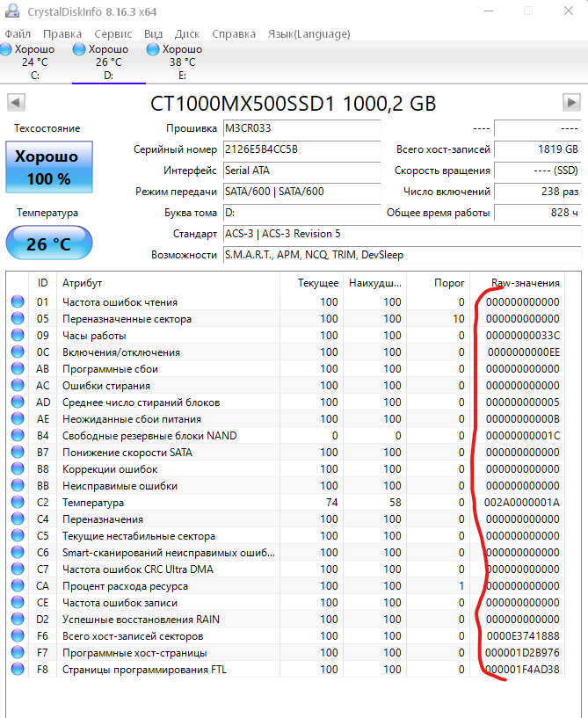Click raw value 0000E3741888
This screenshot has width=588, height=718.
click(x=523, y=636)
